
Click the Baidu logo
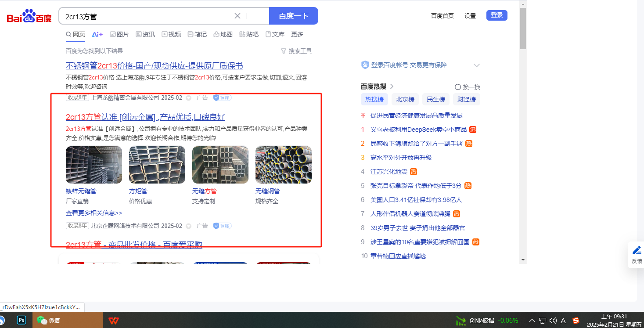pyautogui.click(x=29, y=16)
